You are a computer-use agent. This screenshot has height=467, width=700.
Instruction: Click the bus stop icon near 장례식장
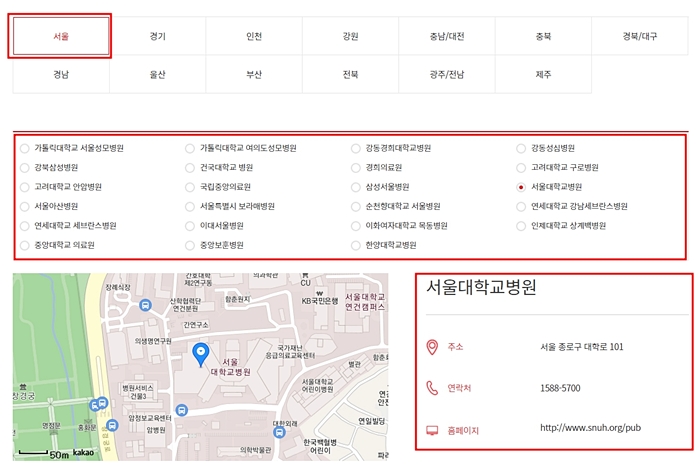(x=145, y=305)
